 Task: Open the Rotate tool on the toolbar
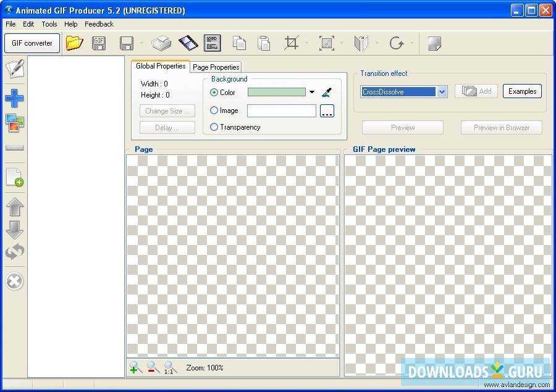pos(396,43)
